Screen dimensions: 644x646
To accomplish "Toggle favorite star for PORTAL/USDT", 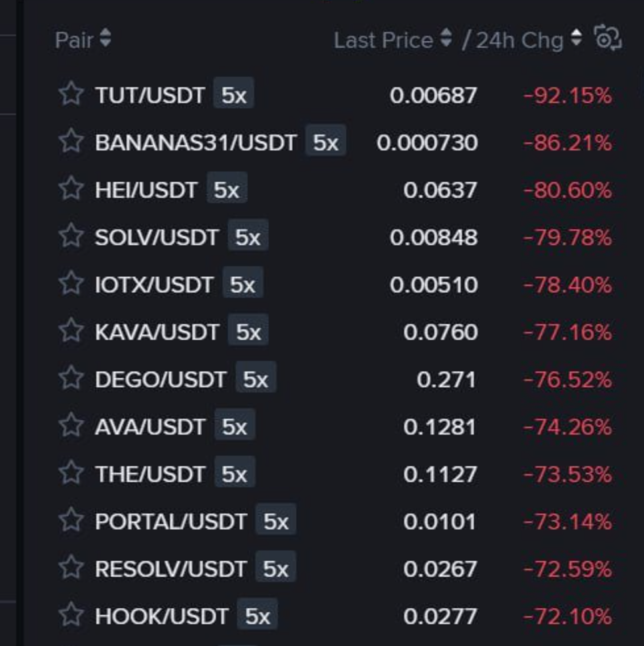I will [70, 521].
